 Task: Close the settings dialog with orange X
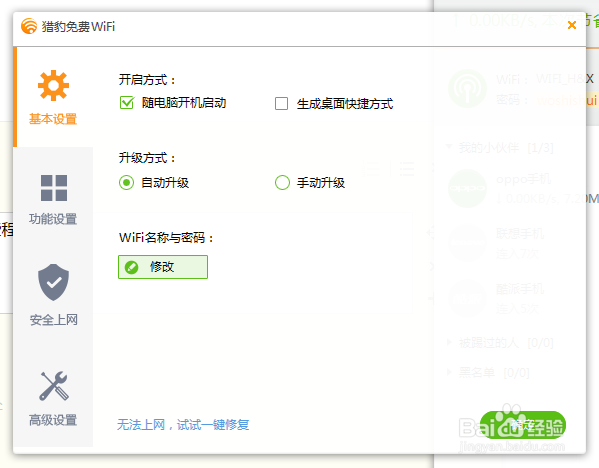(x=572, y=25)
